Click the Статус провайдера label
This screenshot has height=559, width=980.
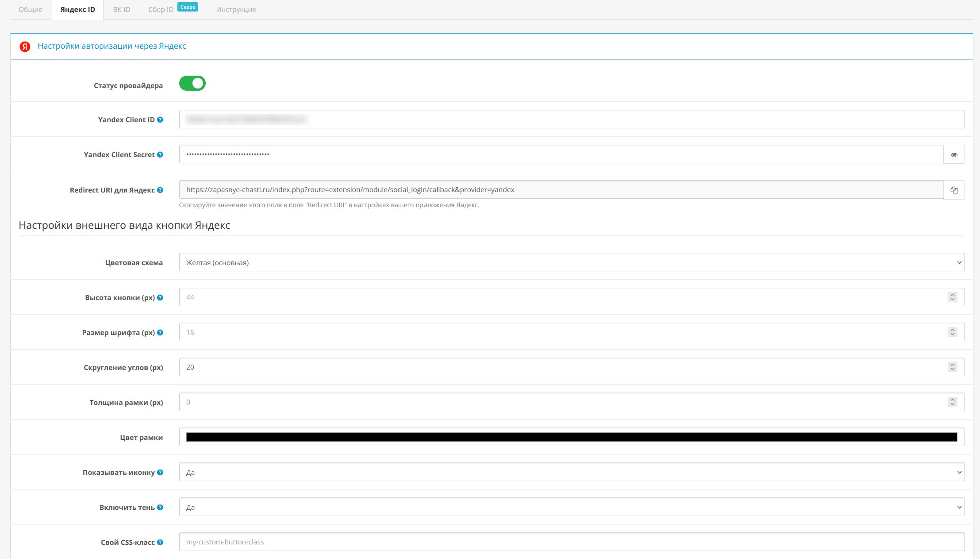(128, 85)
